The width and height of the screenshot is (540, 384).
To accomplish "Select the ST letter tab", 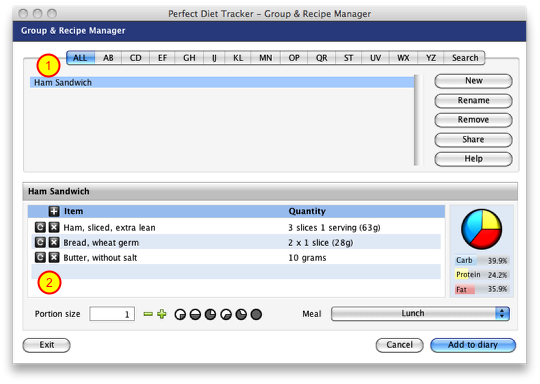I will [348, 58].
